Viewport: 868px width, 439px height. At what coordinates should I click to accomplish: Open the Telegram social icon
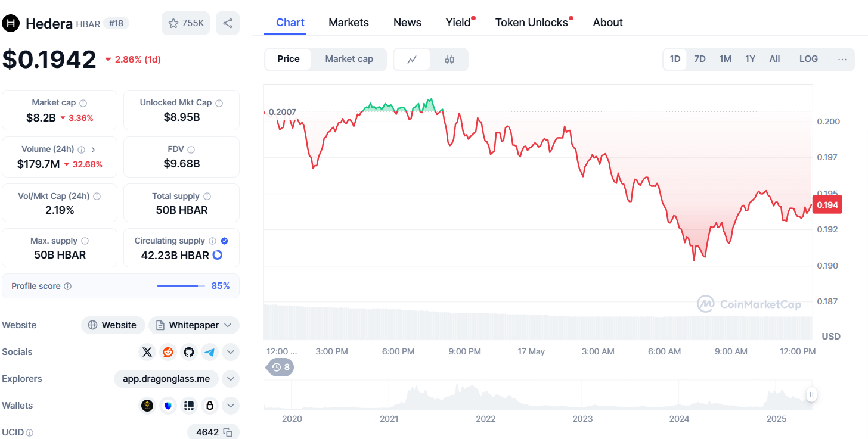[210, 352]
